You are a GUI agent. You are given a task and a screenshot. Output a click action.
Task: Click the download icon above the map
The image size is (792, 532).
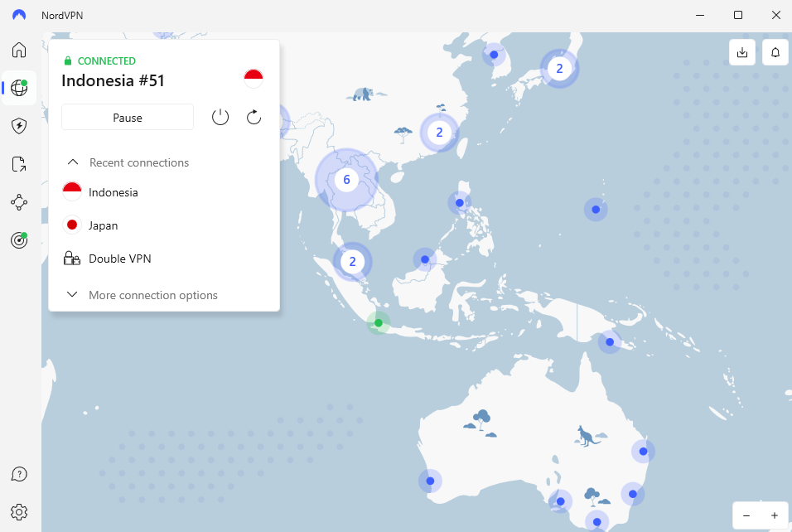click(742, 52)
